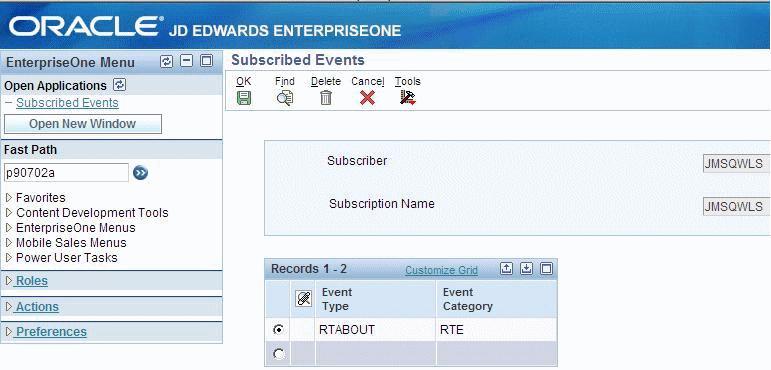Refresh the EnterpriseOne Menu panel

167,62
